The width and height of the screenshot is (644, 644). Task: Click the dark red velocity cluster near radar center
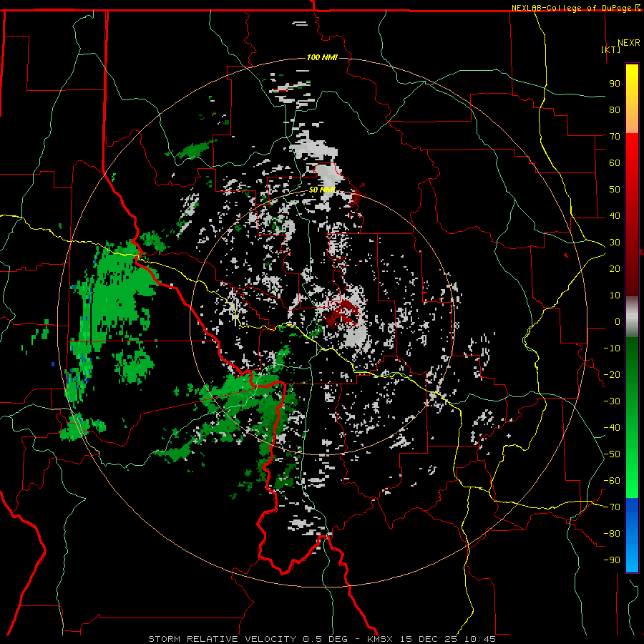pos(342,314)
